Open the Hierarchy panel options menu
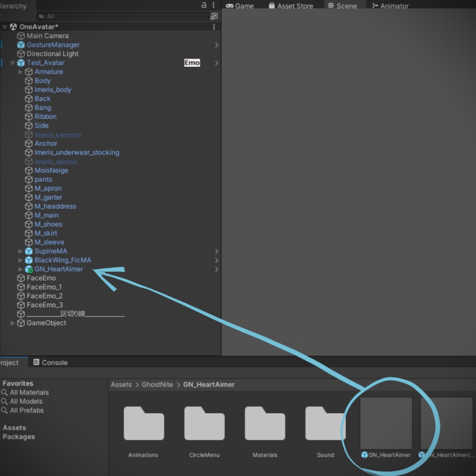This screenshot has height=476, width=476. point(213,5)
